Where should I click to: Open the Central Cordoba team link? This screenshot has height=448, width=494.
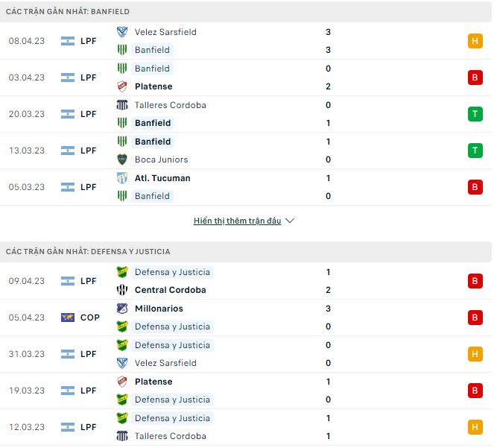tap(170, 290)
